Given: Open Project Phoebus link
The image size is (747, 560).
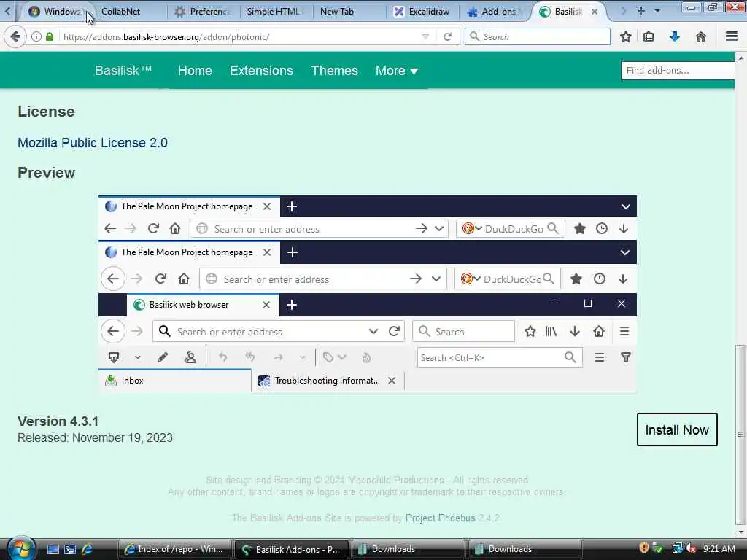Looking at the screenshot, I should (x=440, y=518).
